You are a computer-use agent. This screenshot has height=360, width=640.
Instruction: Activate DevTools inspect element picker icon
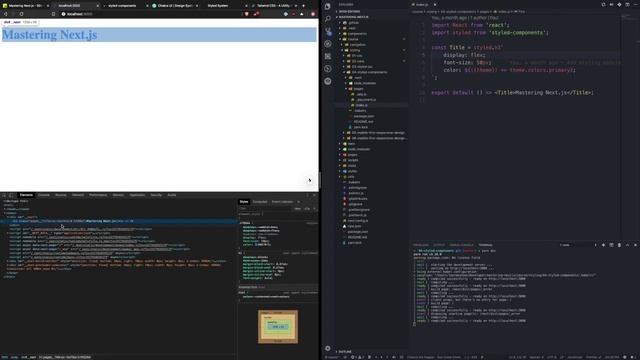4,195
